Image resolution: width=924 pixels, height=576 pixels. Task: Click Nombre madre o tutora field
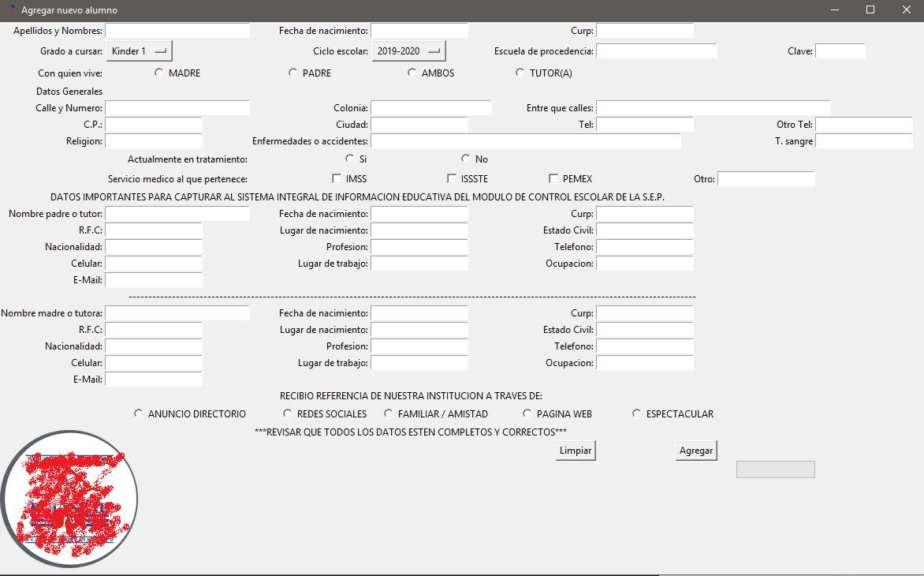point(177,313)
